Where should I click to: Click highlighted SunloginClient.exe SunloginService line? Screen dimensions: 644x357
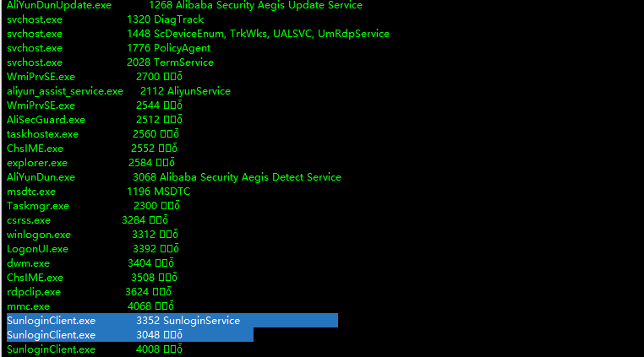(172, 321)
